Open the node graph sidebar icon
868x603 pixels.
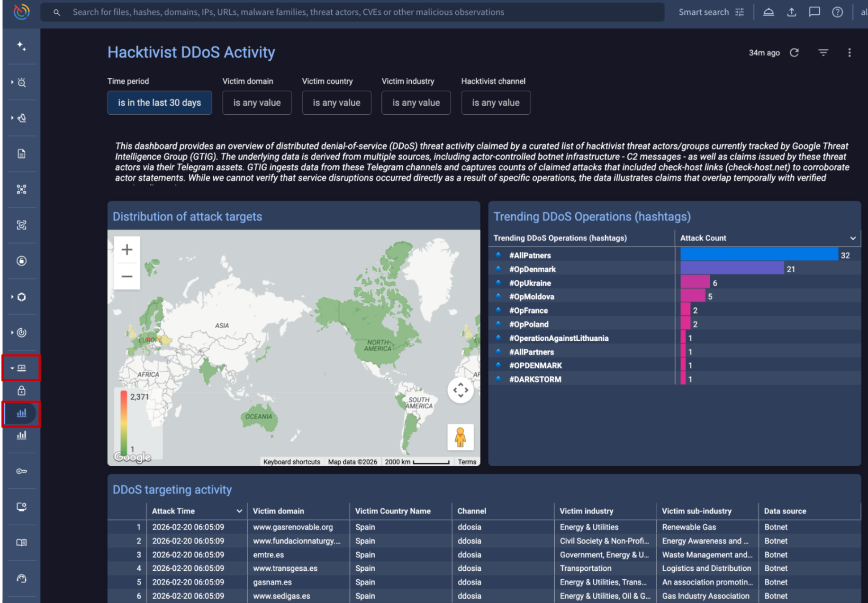[x=21, y=190]
